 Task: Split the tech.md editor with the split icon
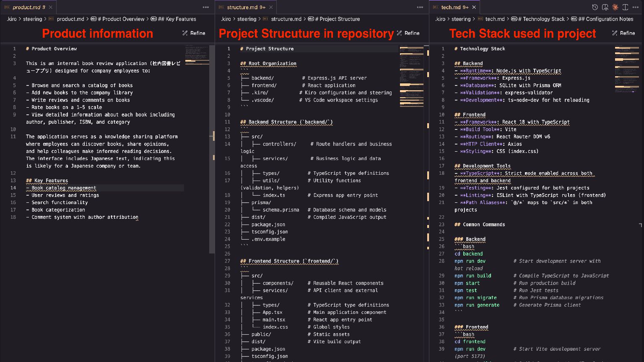(625, 7)
